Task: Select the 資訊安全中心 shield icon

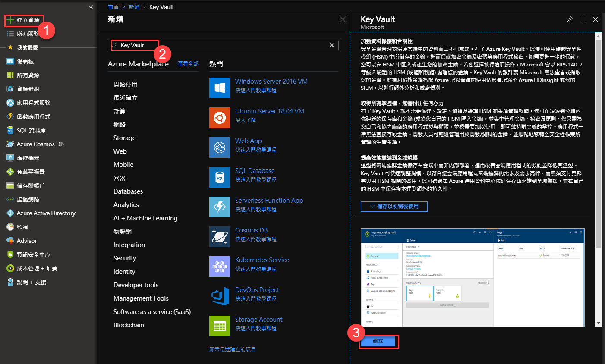Action: [10, 254]
